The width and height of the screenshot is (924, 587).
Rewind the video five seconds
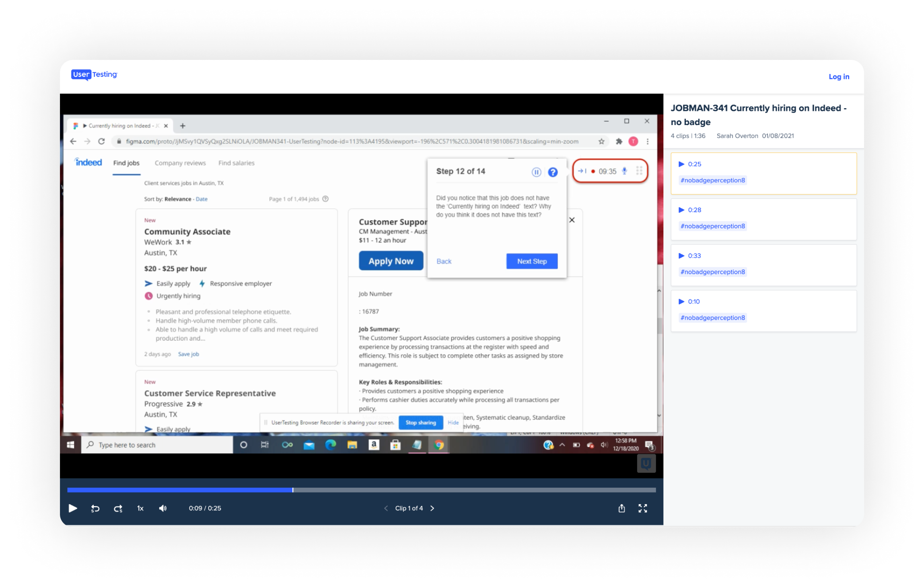click(95, 508)
